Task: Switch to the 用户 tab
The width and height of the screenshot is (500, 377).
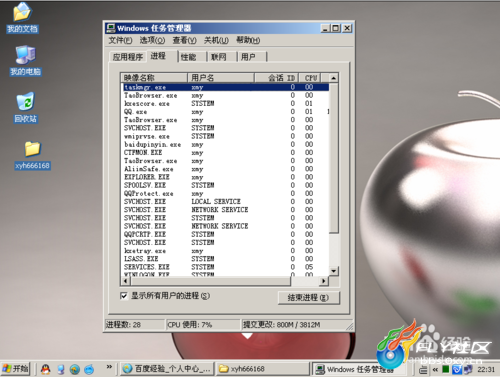Action: (252, 57)
